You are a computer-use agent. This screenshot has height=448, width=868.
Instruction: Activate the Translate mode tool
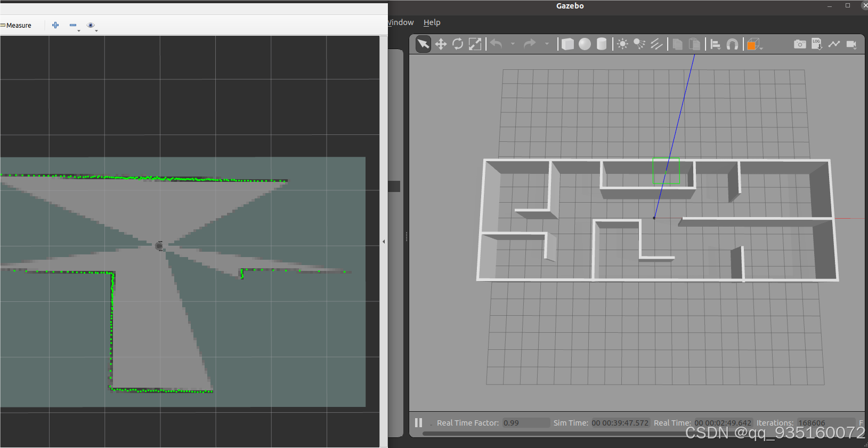[x=441, y=44]
